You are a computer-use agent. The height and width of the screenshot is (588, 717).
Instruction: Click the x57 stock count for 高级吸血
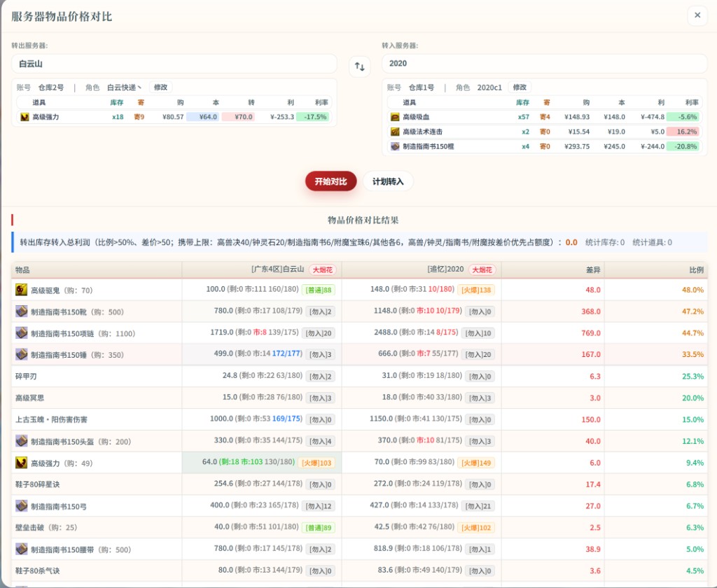(x=524, y=117)
